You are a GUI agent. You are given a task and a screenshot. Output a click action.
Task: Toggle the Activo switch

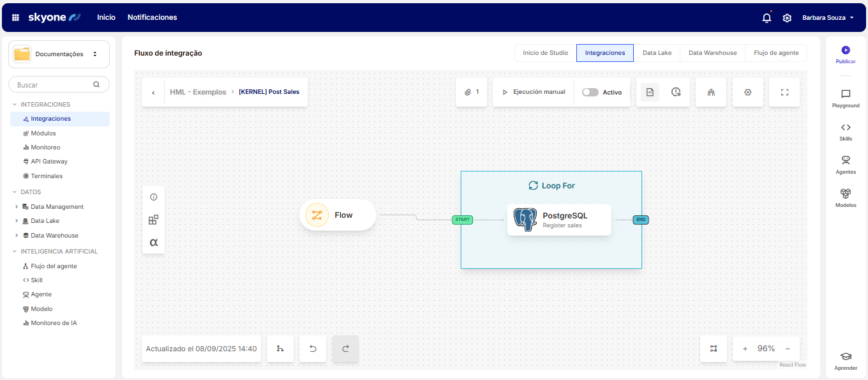click(590, 92)
